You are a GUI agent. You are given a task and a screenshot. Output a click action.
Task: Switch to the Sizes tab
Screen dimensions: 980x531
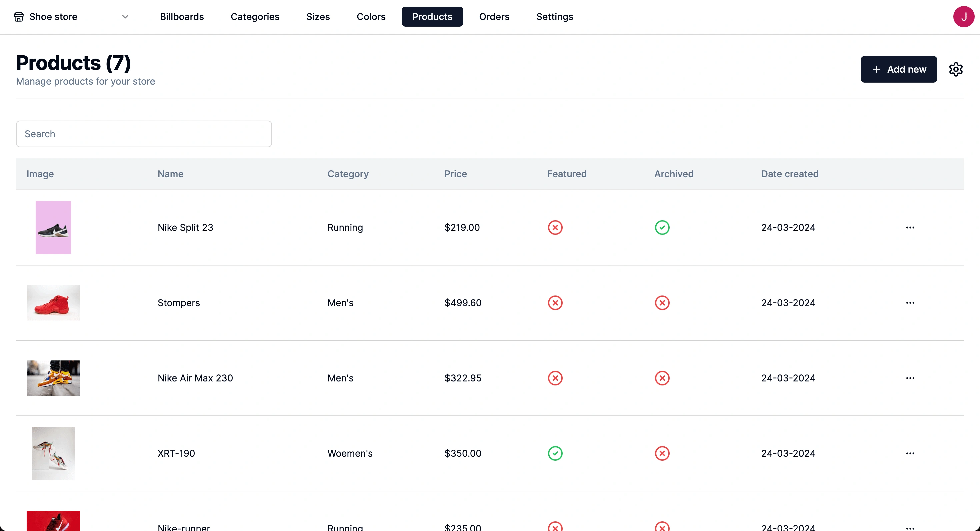pyautogui.click(x=318, y=17)
